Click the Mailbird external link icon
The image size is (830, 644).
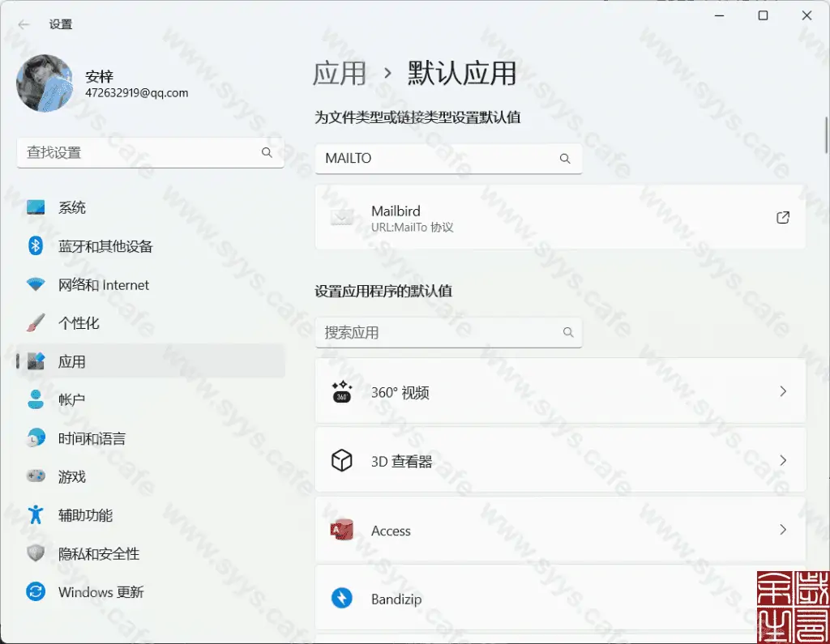pos(782,217)
